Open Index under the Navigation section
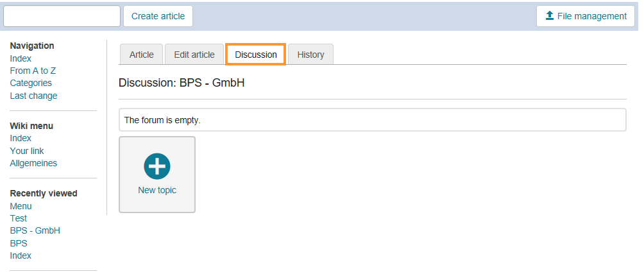 point(21,58)
